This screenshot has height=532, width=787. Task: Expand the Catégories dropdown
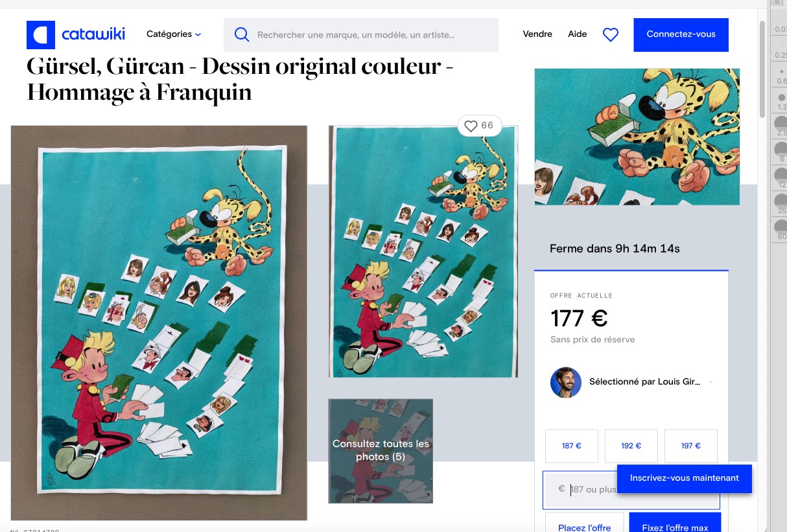point(174,34)
